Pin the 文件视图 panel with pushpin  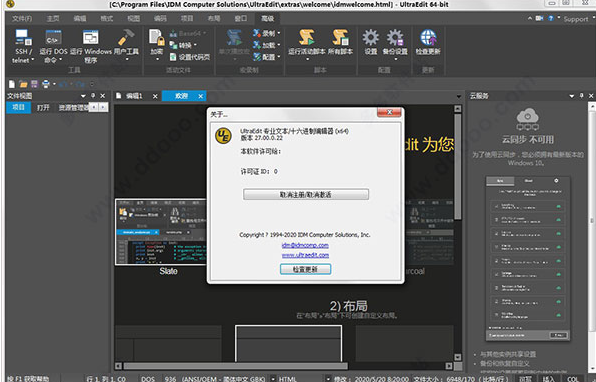point(93,96)
